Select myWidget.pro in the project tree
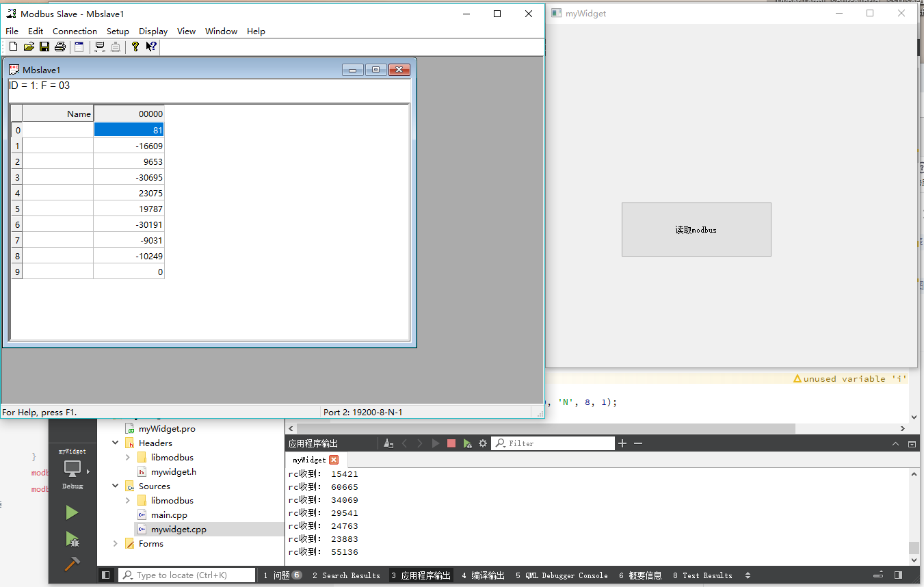This screenshot has width=924, height=587. tap(167, 428)
